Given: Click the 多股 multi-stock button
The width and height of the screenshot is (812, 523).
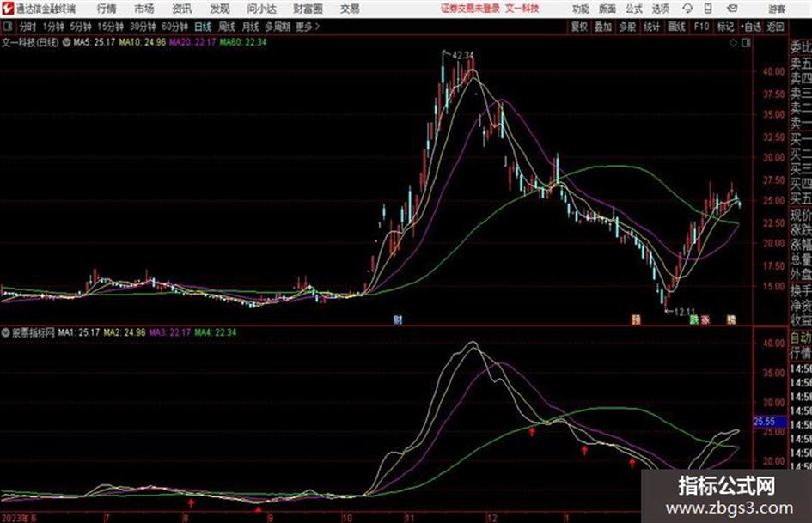Looking at the screenshot, I should [627, 27].
